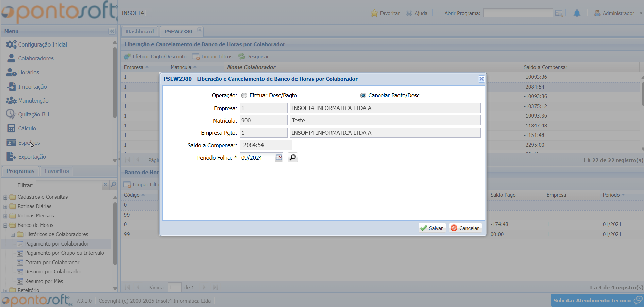Collapse the Banco de Horas folder
The width and height of the screenshot is (644, 307).
(x=5, y=225)
